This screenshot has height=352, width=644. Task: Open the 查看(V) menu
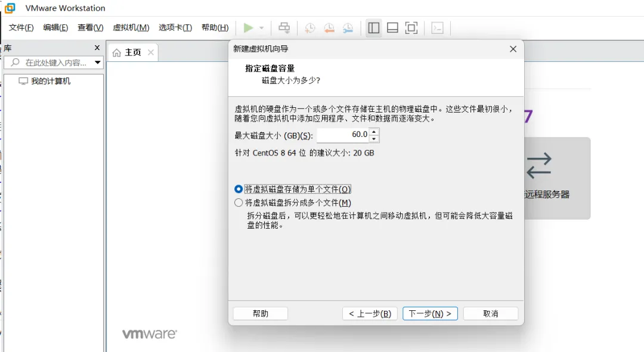click(x=91, y=27)
